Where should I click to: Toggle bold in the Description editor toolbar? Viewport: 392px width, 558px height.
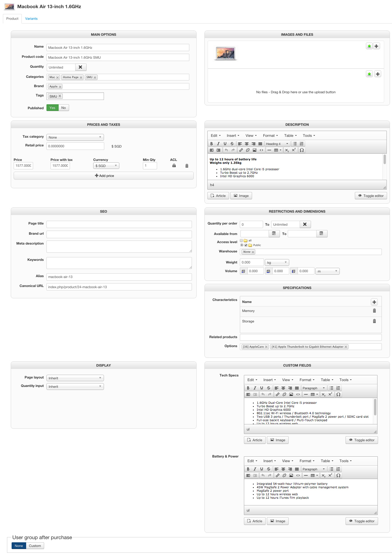click(211, 144)
